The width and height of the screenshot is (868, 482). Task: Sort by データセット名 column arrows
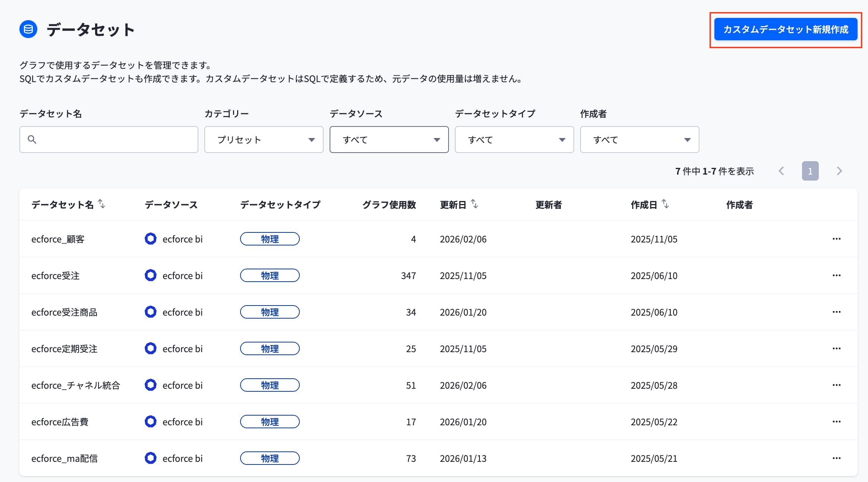coord(101,204)
